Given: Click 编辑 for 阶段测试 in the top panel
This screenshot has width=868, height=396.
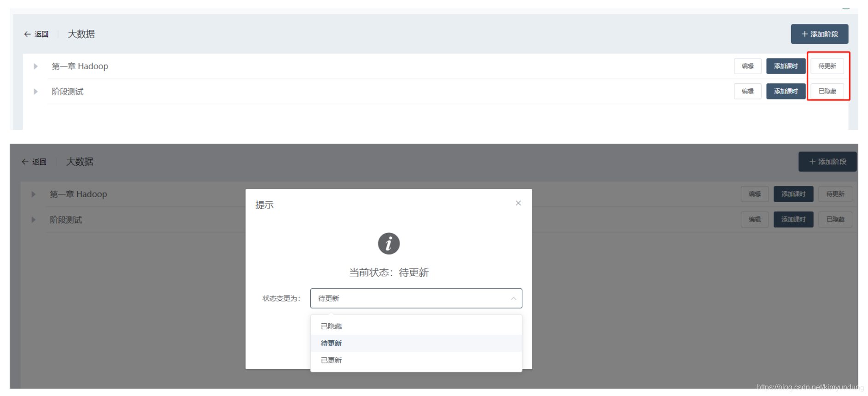Looking at the screenshot, I should coord(747,91).
